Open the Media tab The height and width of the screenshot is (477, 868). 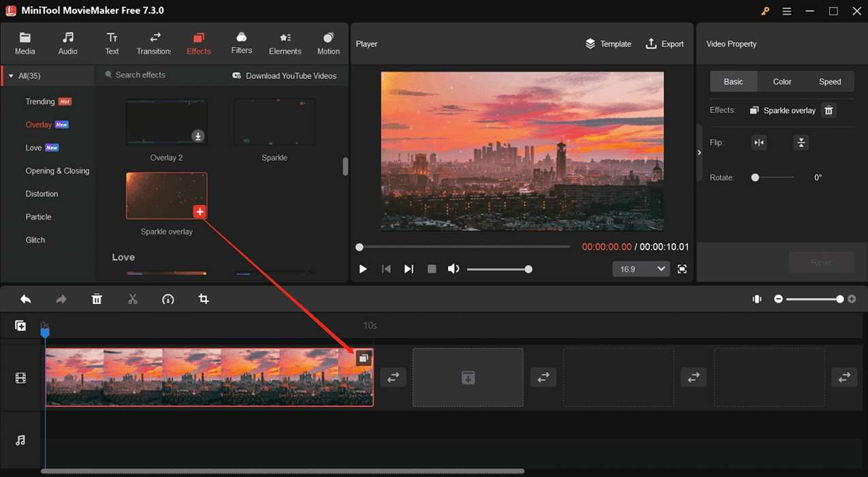pos(25,43)
